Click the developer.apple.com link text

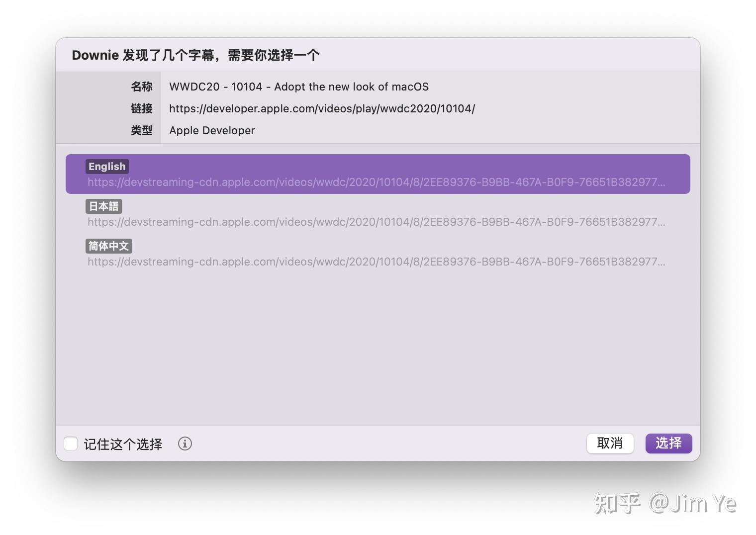click(x=322, y=108)
